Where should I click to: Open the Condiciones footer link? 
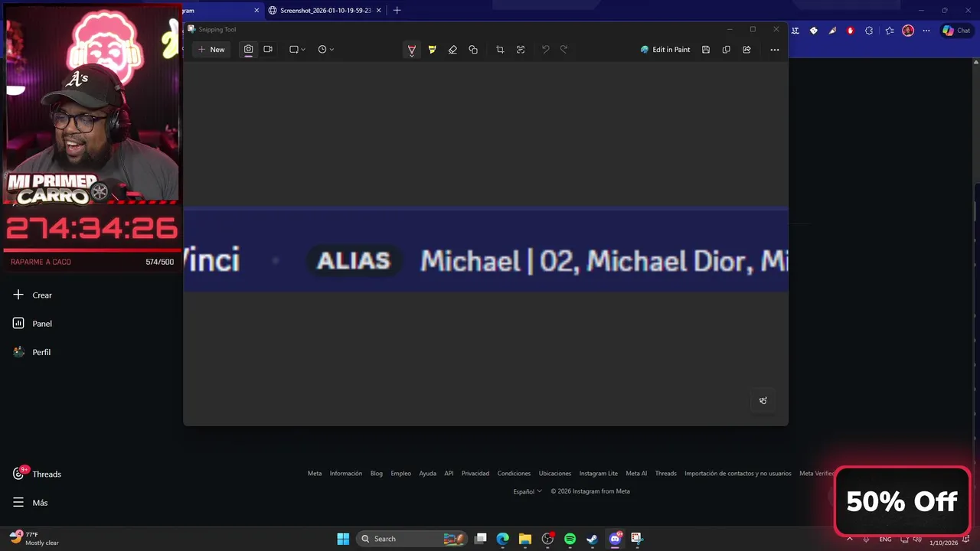click(514, 474)
